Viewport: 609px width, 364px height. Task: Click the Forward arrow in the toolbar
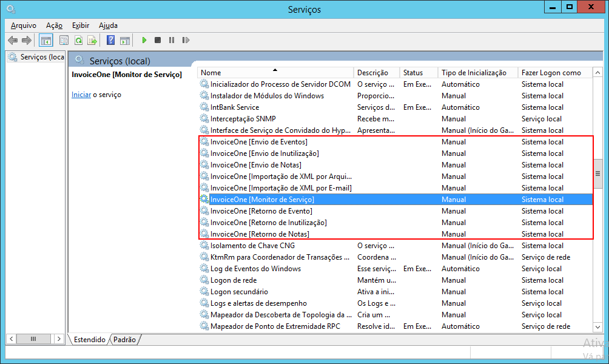(27, 40)
